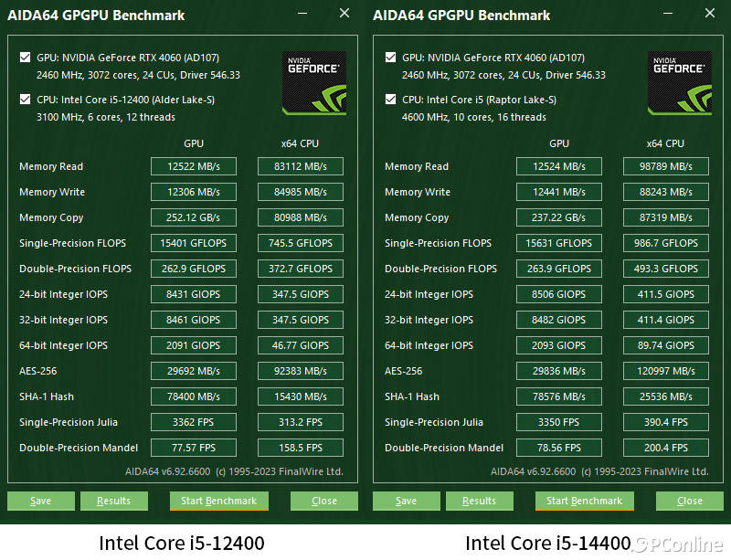Click 313.2 FPS Julia CPU result
Image resolution: width=731 pixels, height=560 pixels.
coord(301,422)
